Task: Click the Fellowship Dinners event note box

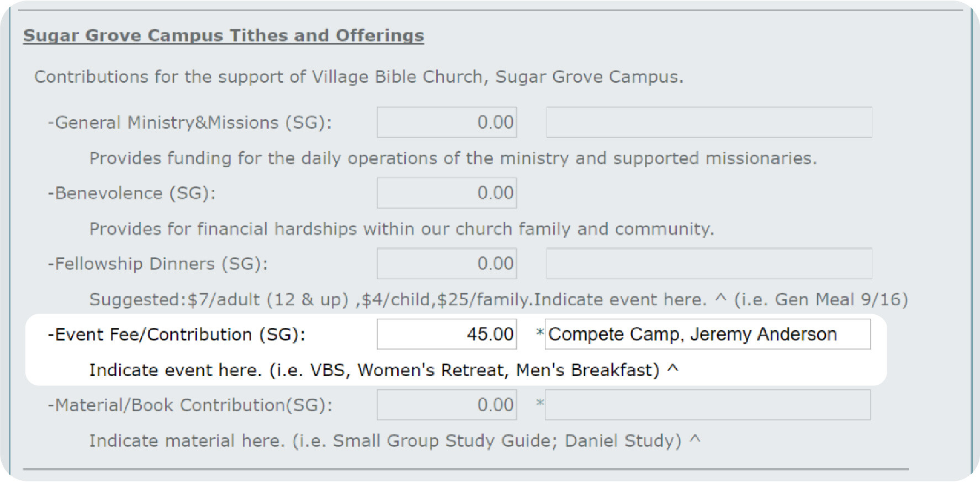Action: 709,263
